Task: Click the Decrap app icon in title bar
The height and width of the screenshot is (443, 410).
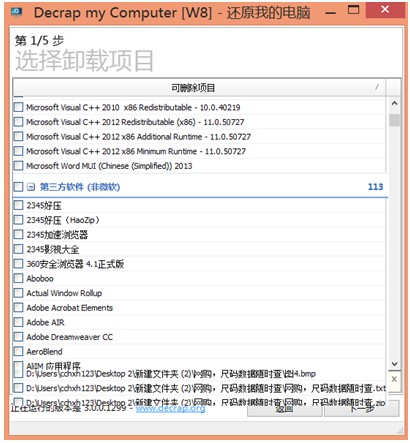Action: [x=16, y=12]
